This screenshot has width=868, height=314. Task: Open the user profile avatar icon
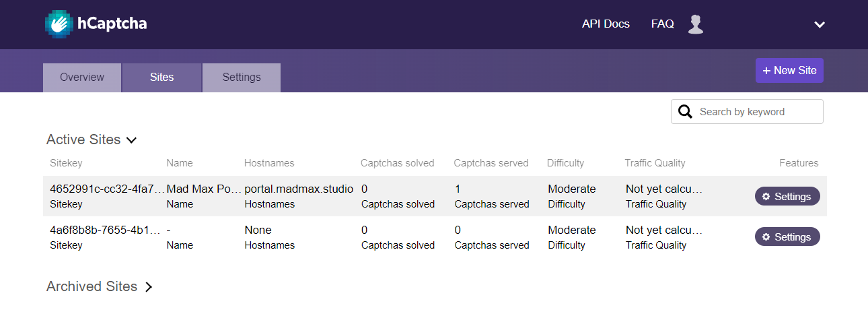pyautogui.click(x=696, y=24)
